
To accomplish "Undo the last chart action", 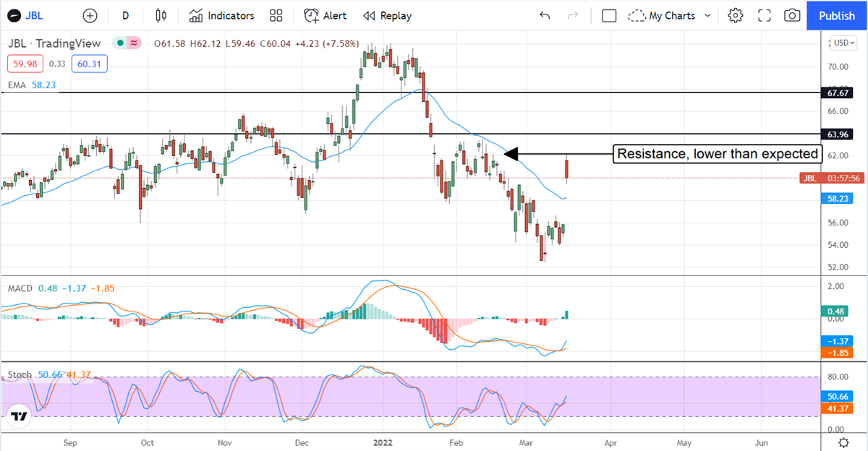I will (545, 15).
